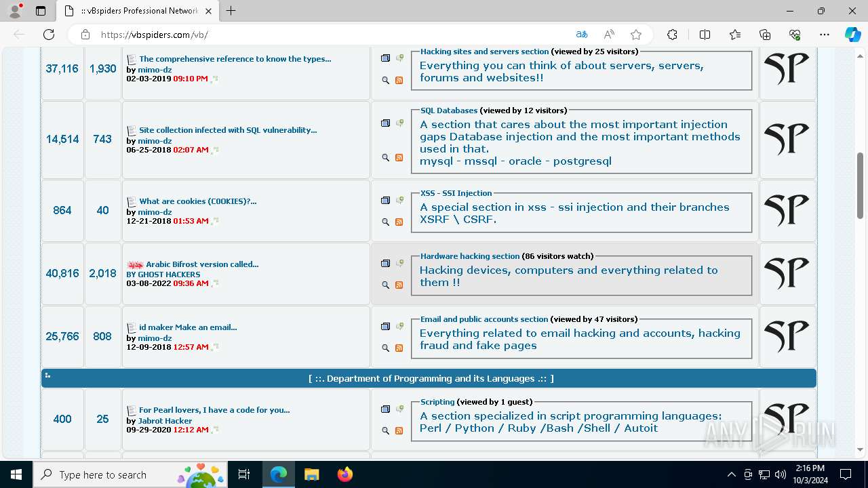Open Collections in Edge toolbar
The image size is (868, 488).
[x=765, y=35]
